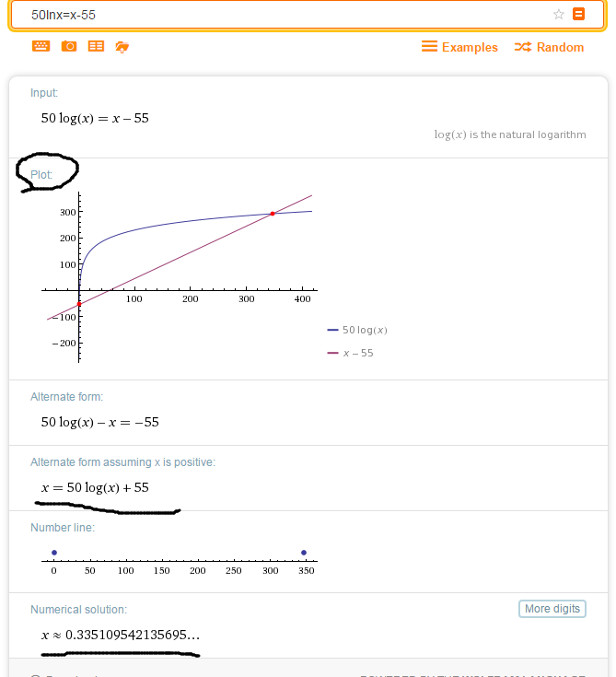Click the interpreted input equation
This screenshot has width=616, height=677.
95,118
